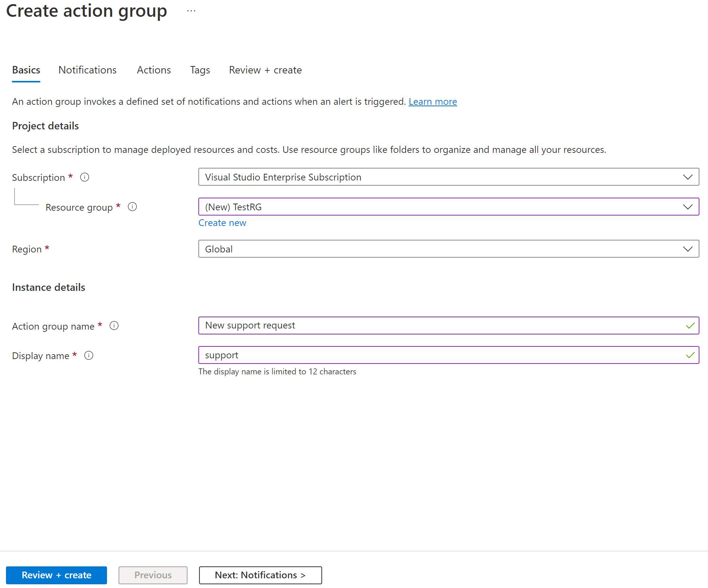Open the Subscription dropdown
The width and height of the screenshot is (708, 588).
(687, 177)
